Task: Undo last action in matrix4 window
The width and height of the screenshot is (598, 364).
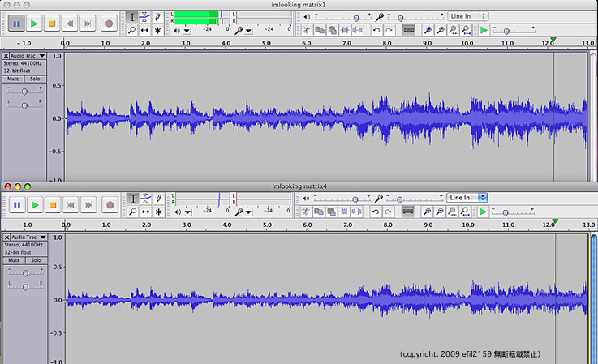Action: pos(376,212)
